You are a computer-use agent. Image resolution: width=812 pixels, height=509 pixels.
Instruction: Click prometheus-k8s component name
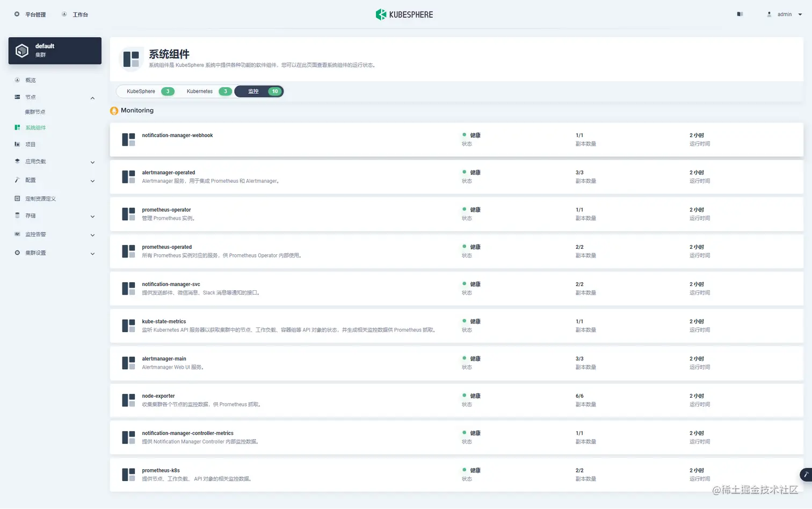161,470
